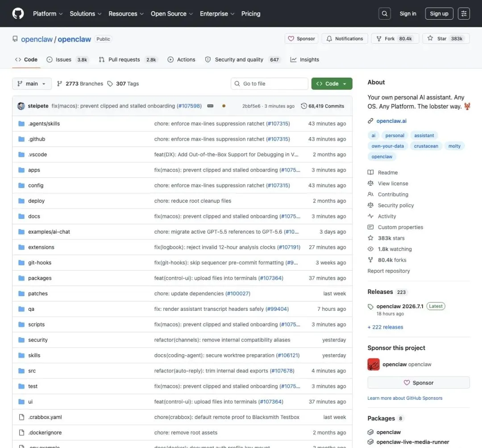The width and height of the screenshot is (482, 448).
Task: Click the Notifications button
Action: click(x=345, y=38)
